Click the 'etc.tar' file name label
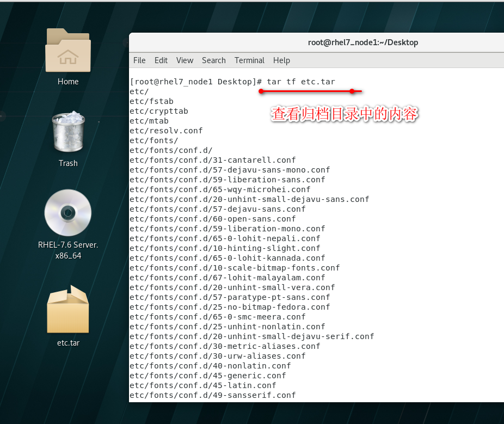Screen dimensions: 504x424 tap(68, 343)
